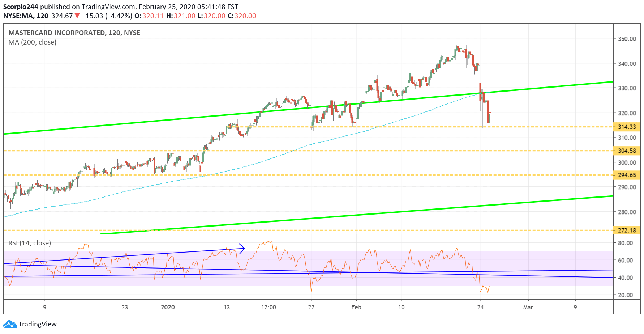The image size is (644, 334).
Task: Click the 23 date label on time axis
Action: point(125,308)
